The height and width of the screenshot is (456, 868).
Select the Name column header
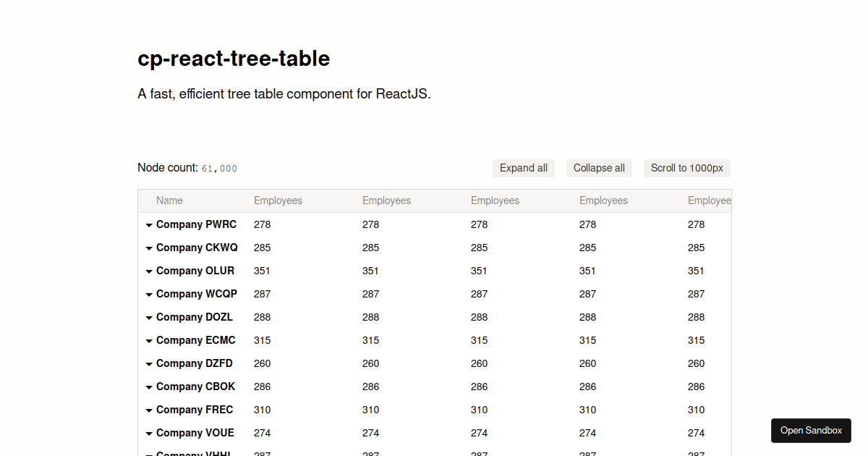pos(169,200)
